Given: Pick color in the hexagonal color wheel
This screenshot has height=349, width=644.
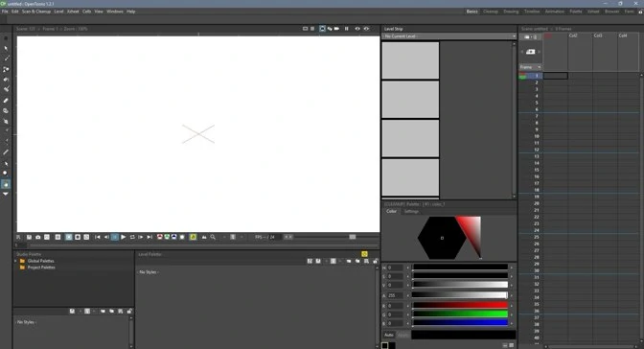Looking at the screenshot, I should click(x=442, y=238).
